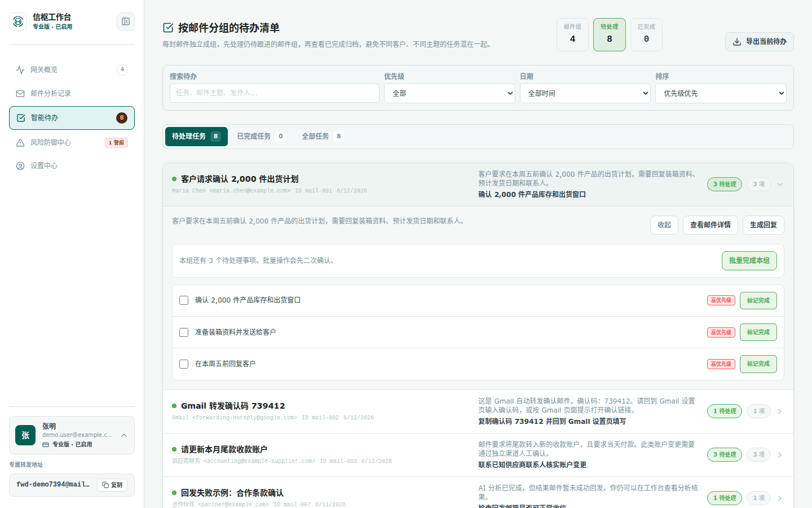
Task: Open the 排序 优先级优先 dropdown
Action: [721, 94]
